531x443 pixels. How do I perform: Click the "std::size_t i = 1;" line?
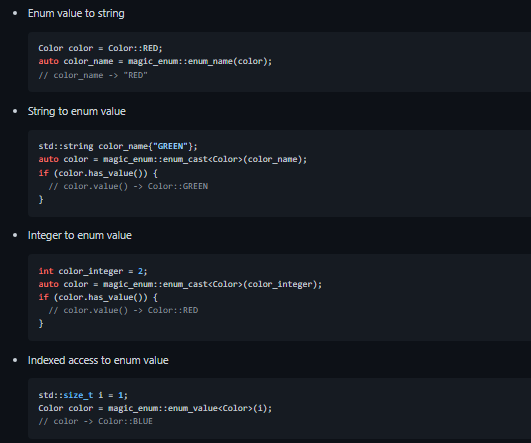point(83,395)
